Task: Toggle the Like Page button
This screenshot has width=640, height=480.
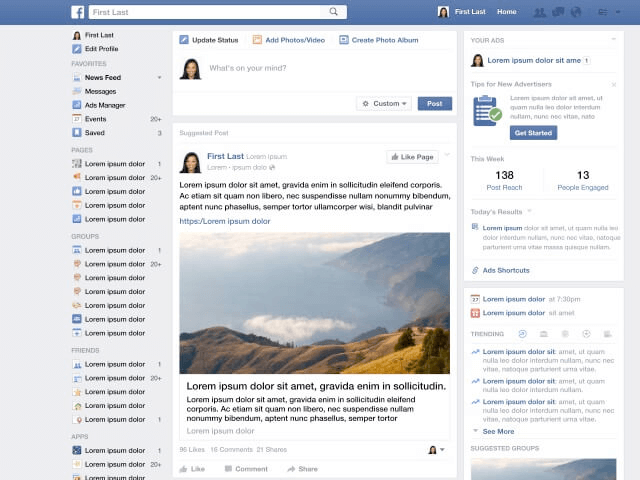Action: 412,157
